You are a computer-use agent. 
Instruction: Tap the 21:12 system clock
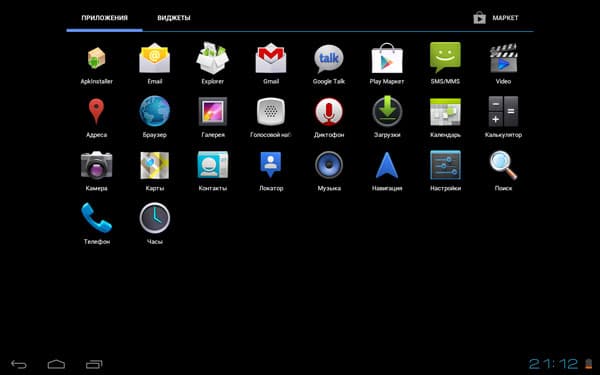coord(554,364)
